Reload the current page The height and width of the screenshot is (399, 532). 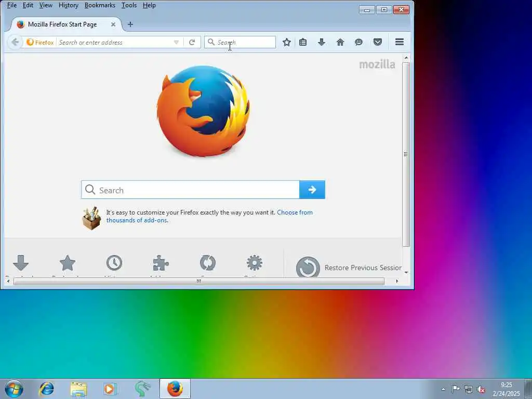pyautogui.click(x=192, y=43)
